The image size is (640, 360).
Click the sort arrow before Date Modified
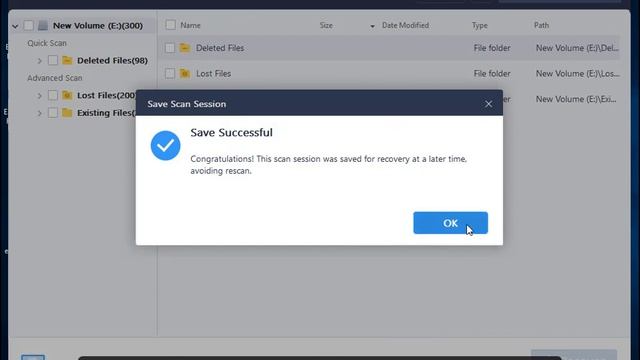[372, 26]
